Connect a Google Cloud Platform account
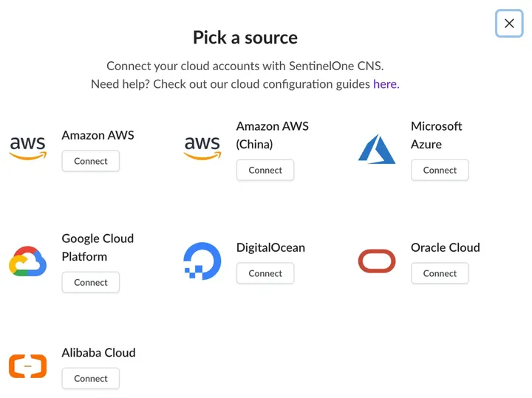 (x=91, y=282)
